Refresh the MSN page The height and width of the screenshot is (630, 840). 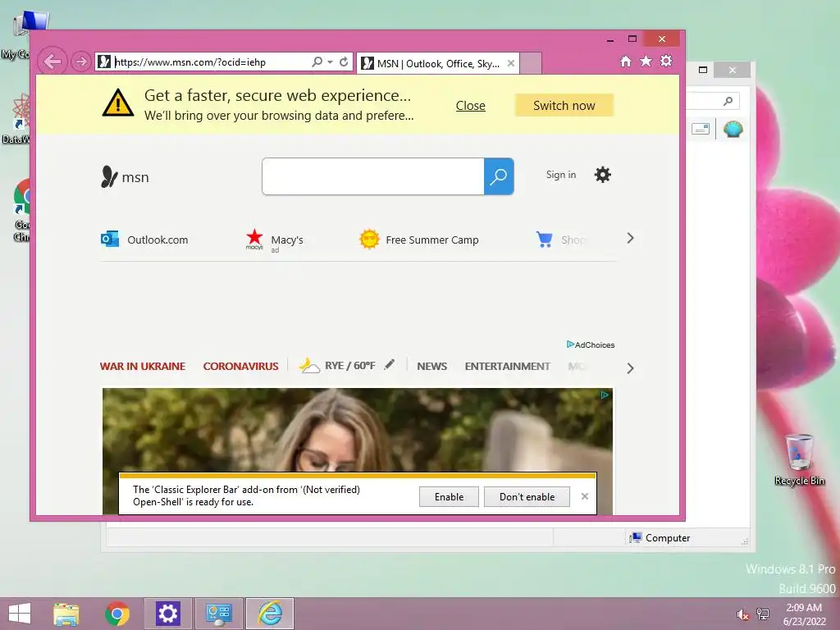pyautogui.click(x=344, y=62)
